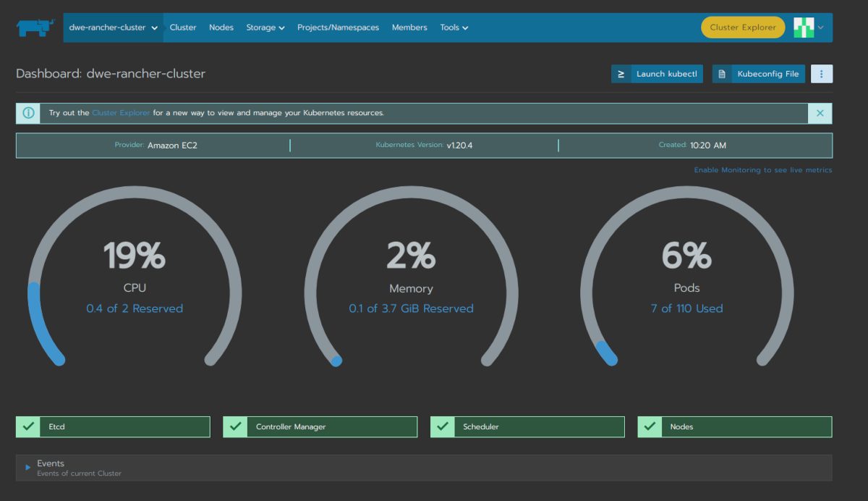Open the Members tab
This screenshot has width=868, height=501.
[x=409, y=28]
